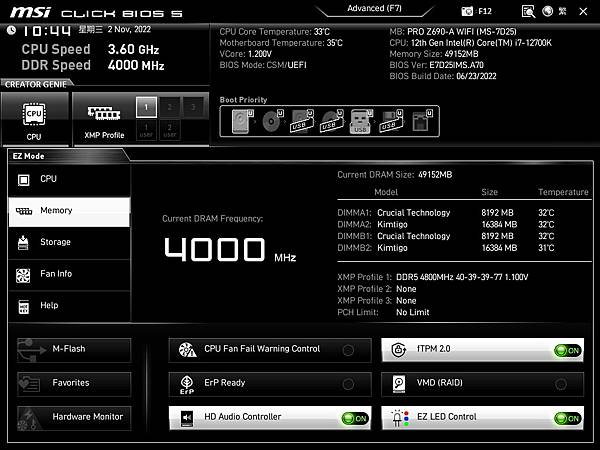600x450 pixels.
Task: Click the Creator Genie label
Action: tap(36, 85)
